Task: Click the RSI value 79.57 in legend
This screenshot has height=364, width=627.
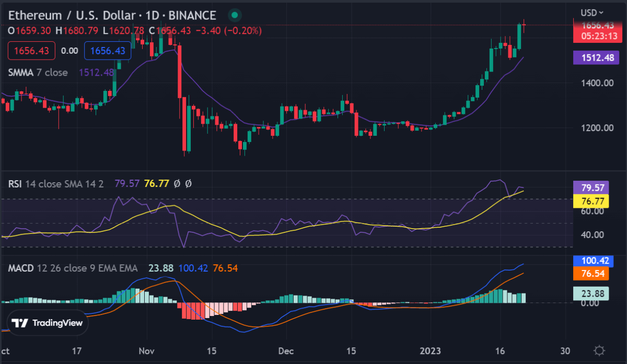Action: click(127, 184)
